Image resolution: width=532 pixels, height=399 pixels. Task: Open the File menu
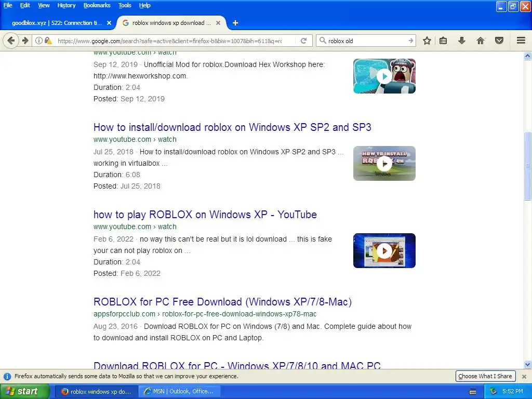coord(7,5)
